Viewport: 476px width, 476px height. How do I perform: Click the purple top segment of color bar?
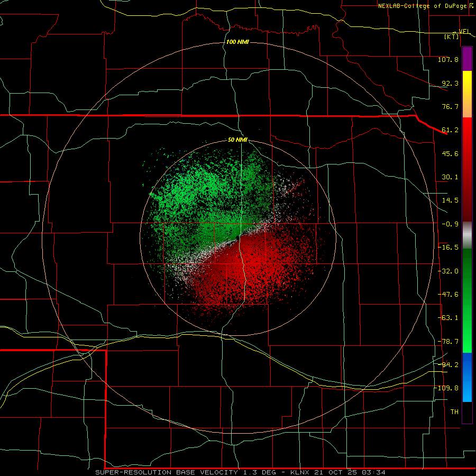click(467, 59)
